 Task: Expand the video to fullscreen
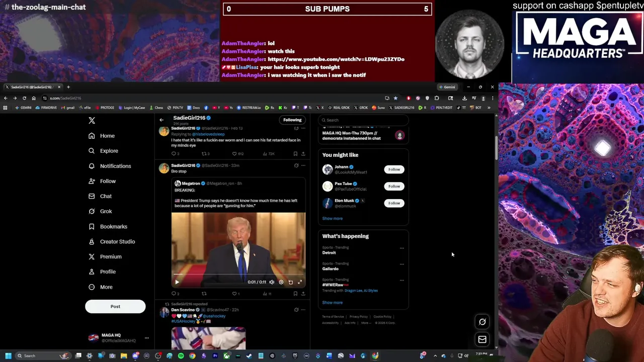[x=300, y=282]
